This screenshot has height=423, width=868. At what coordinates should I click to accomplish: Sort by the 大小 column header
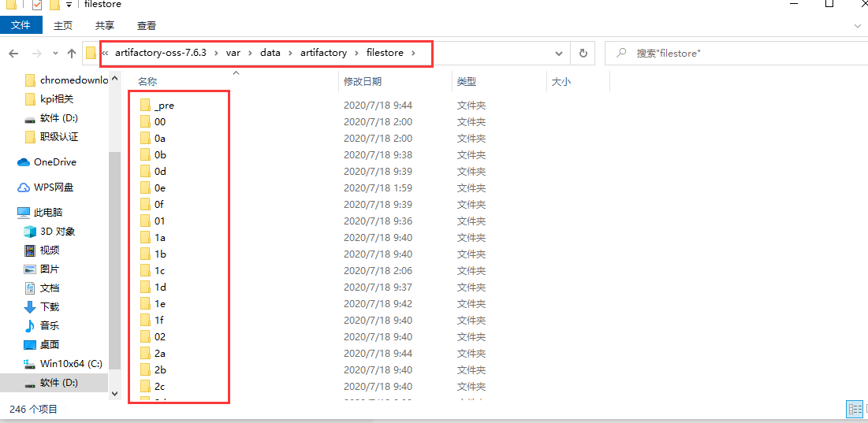click(561, 82)
